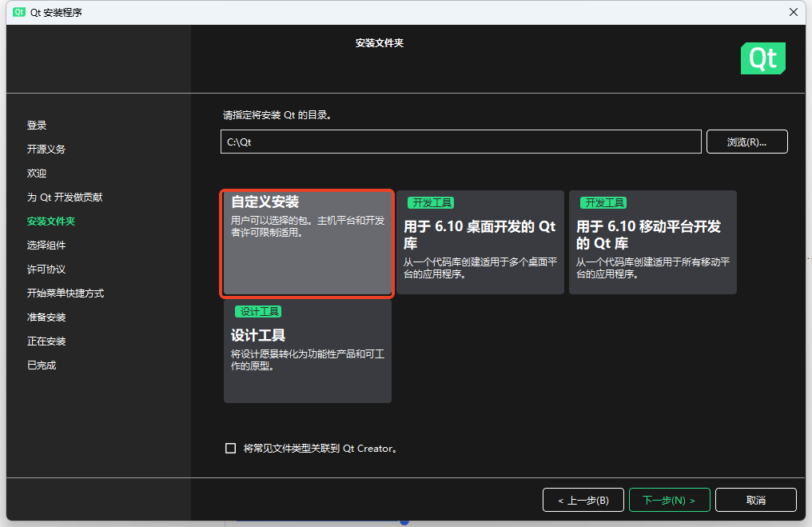Go back with 上一步(B)
The width and height of the screenshot is (812, 527).
tap(583, 500)
